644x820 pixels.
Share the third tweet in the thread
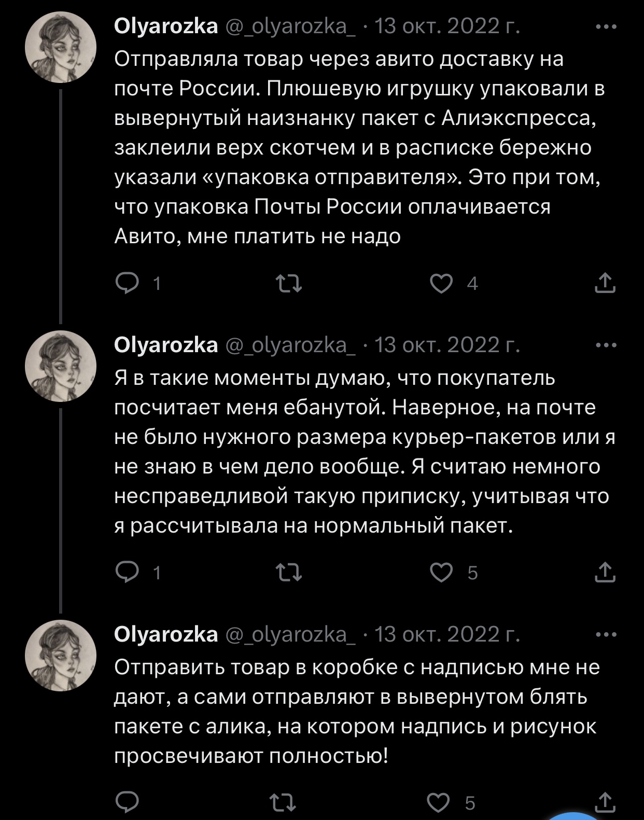coord(604,802)
